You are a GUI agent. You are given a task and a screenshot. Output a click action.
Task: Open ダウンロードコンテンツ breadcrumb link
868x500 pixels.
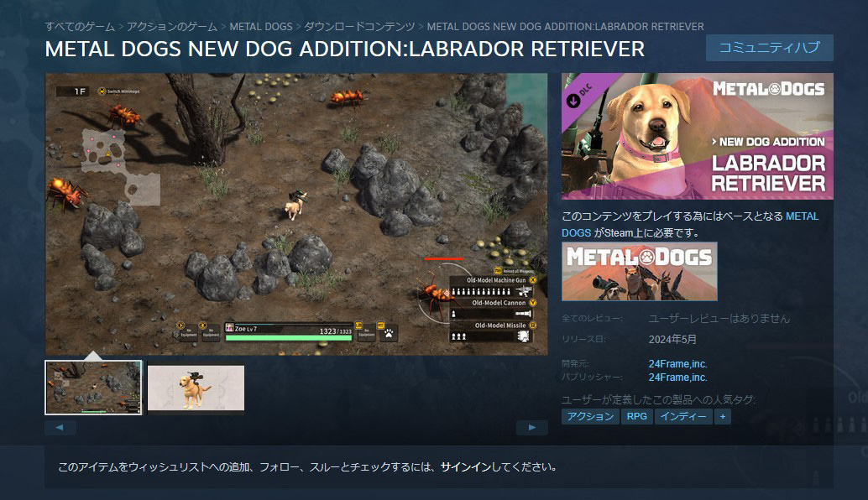tap(359, 27)
